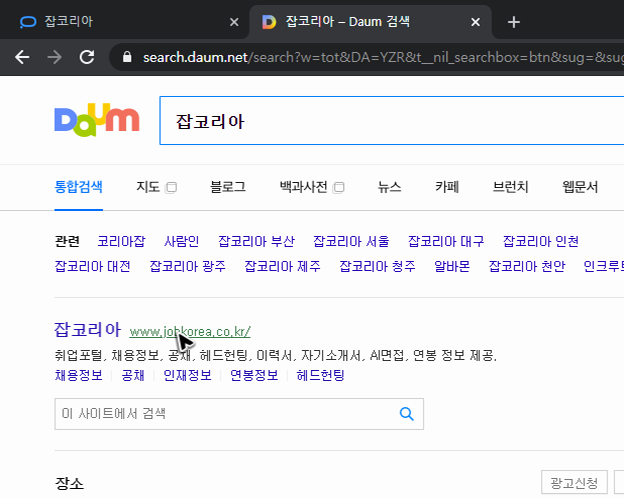Viewport: 624px width, 498px height.
Task: Close the first 잡코리아 tab
Action: click(234, 22)
